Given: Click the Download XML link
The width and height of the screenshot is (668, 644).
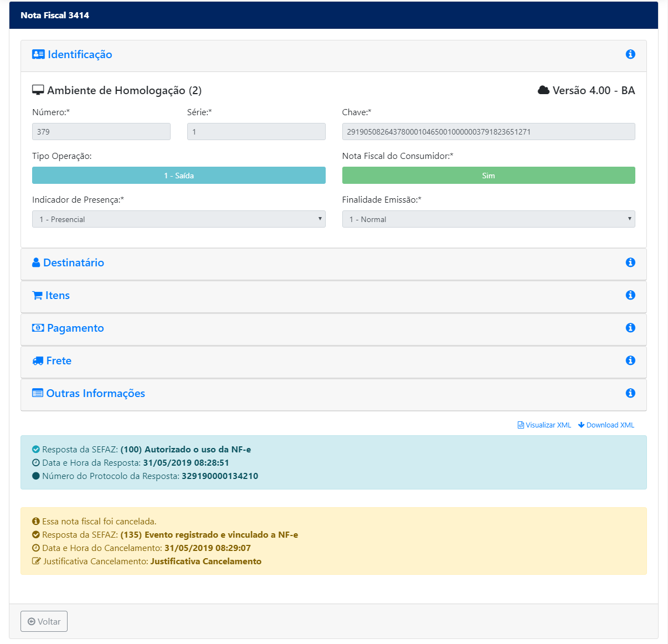Looking at the screenshot, I should click(x=606, y=425).
